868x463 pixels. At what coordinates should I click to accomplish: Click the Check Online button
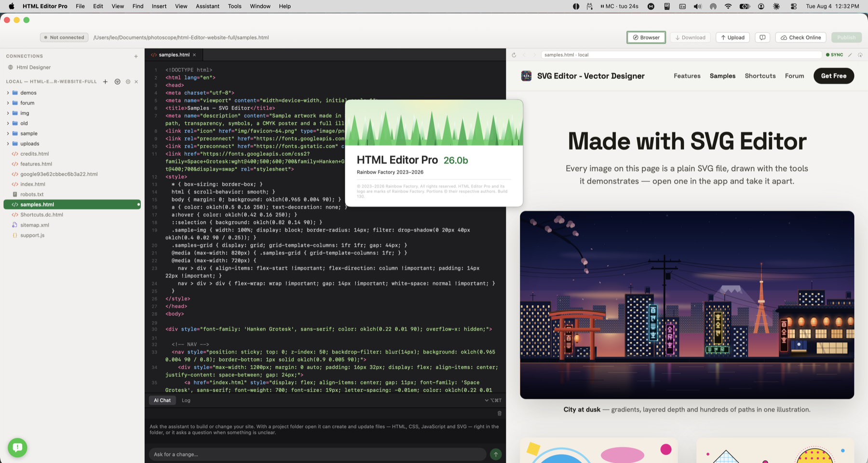801,38
